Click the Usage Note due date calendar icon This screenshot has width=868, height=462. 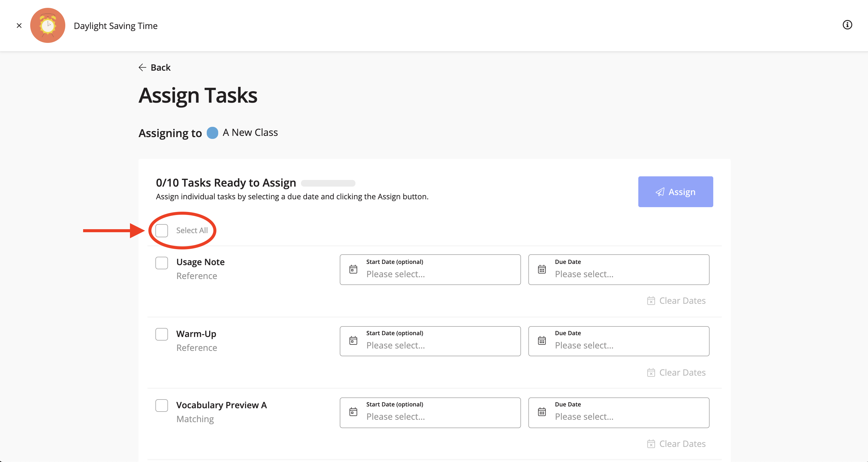[x=542, y=269]
